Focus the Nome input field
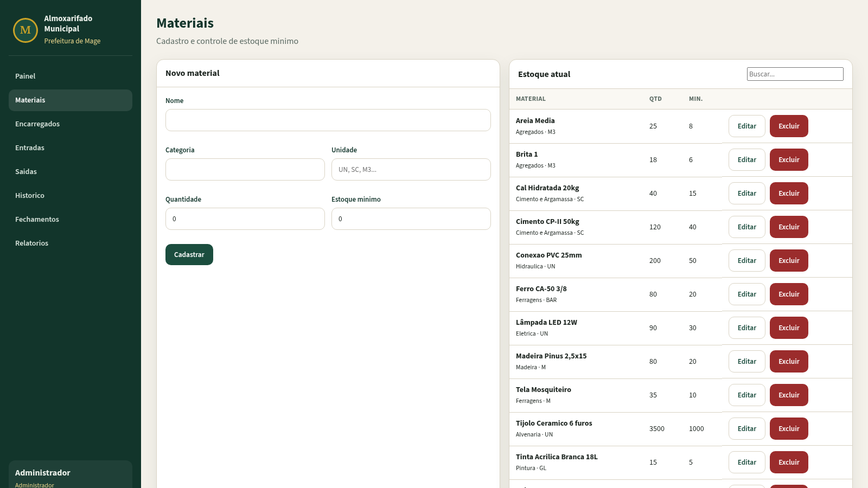The width and height of the screenshot is (868, 488). 328,120
